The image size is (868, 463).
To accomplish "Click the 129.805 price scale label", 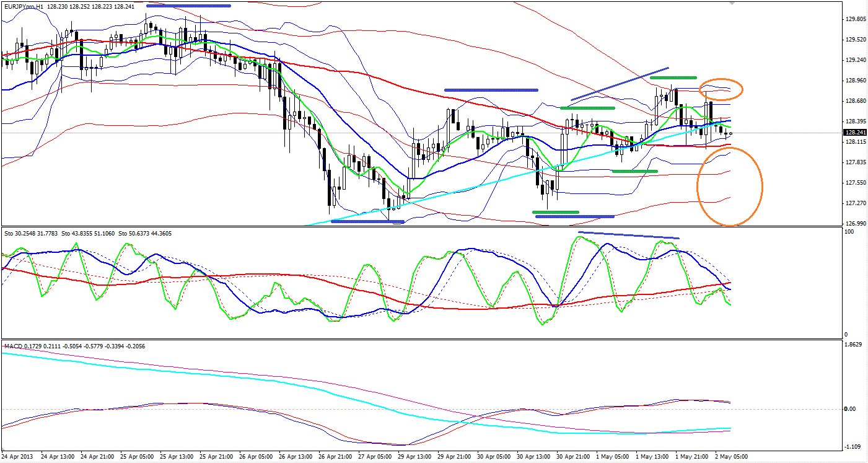I will (855, 19).
